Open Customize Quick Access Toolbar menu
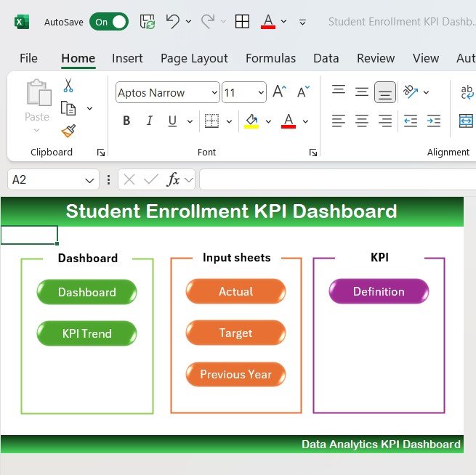Image resolution: width=476 pixels, height=475 pixels. (302, 22)
